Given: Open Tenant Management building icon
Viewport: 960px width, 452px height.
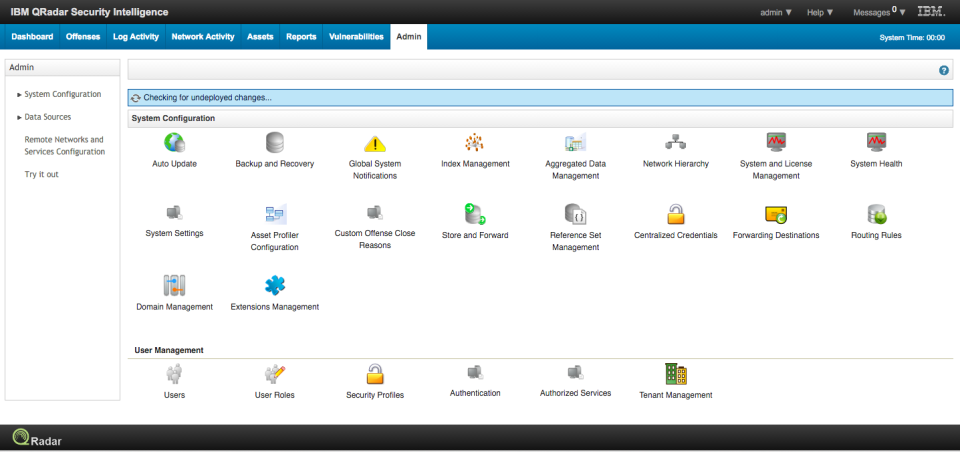Looking at the screenshot, I should coord(676,374).
